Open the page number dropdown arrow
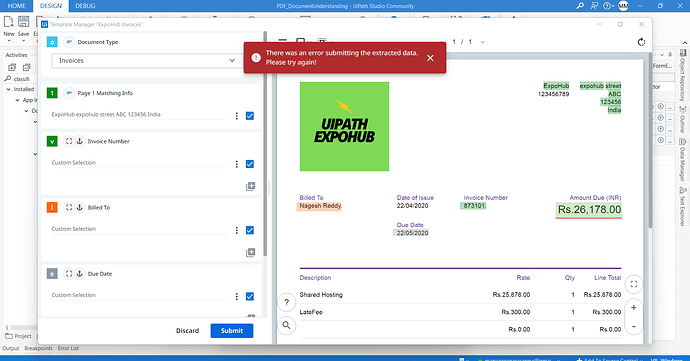Viewport: 690px width, 361px height. (x=483, y=42)
